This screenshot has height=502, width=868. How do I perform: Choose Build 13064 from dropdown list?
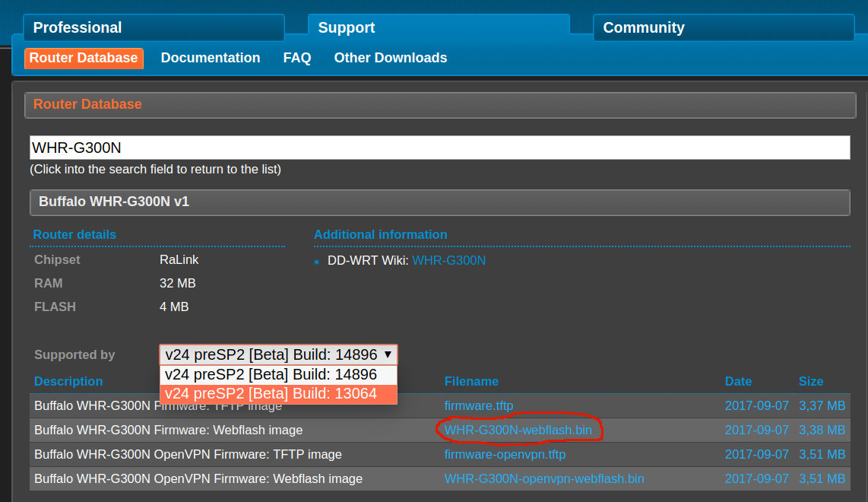278,393
